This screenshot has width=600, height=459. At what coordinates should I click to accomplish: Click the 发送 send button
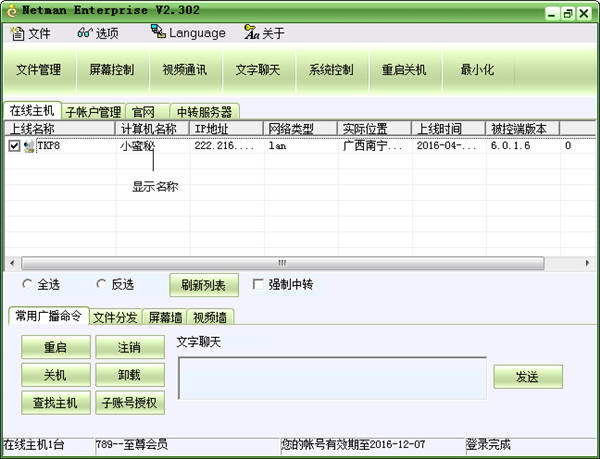tap(527, 376)
